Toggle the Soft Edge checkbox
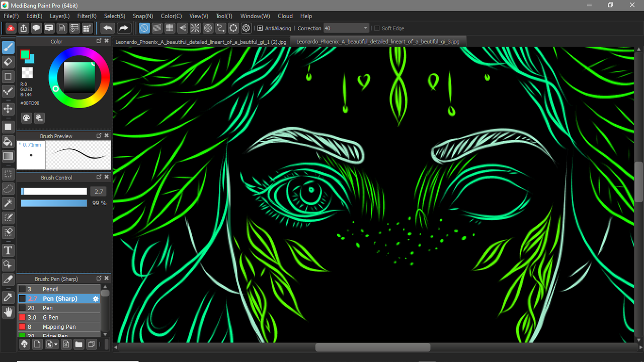Viewport: 644px width, 362px height. pos(377,28)
